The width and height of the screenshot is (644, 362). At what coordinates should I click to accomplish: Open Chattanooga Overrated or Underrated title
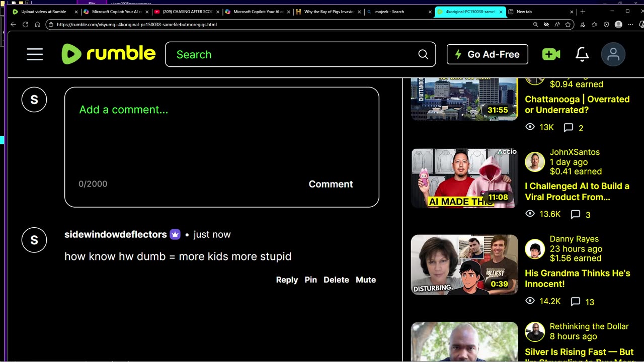[577, 105]
